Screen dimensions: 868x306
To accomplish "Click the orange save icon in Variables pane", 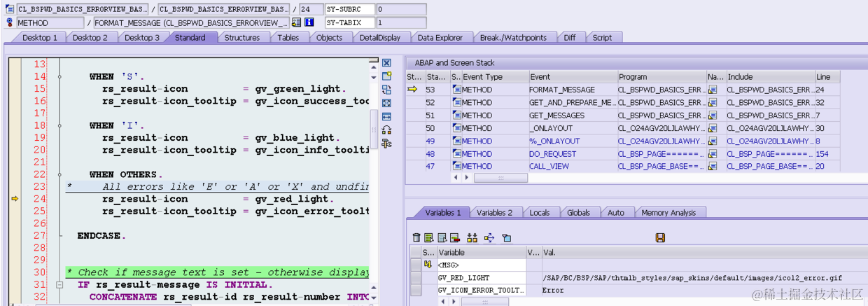I will [x=660, y=238].
